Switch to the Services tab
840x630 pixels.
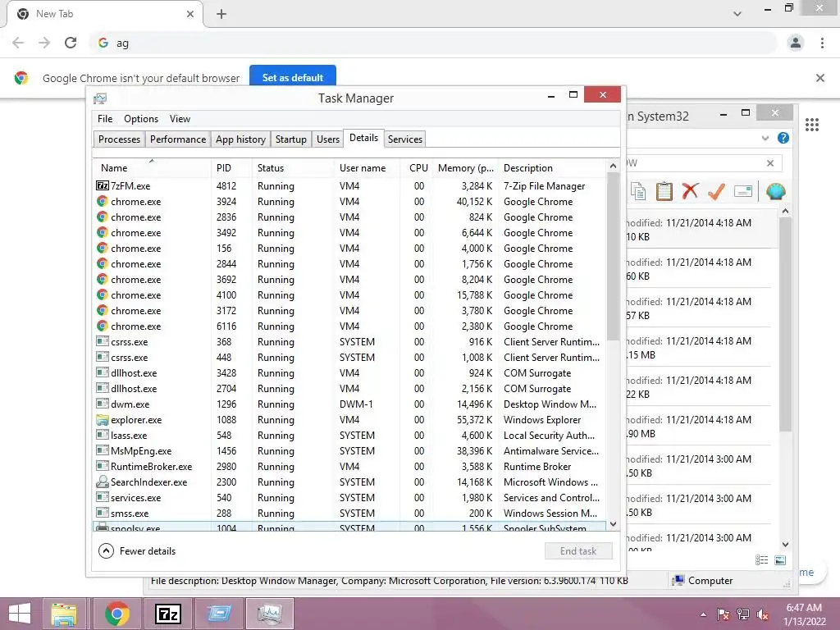click(x=405, y=139)
